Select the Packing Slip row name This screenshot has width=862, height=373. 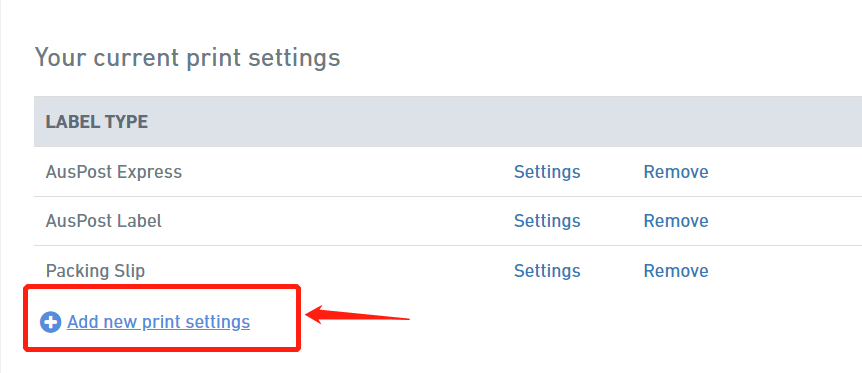tap(96, 270)
